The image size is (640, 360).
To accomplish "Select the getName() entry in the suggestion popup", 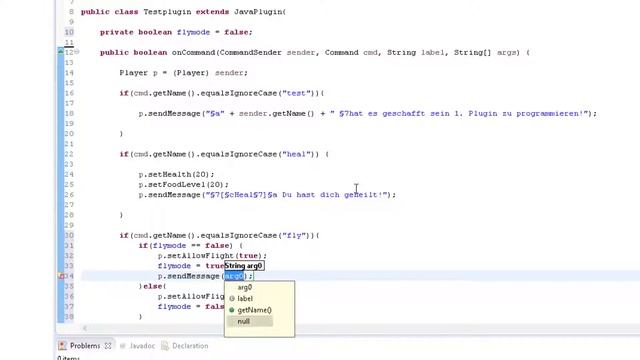I will (254, 310).
